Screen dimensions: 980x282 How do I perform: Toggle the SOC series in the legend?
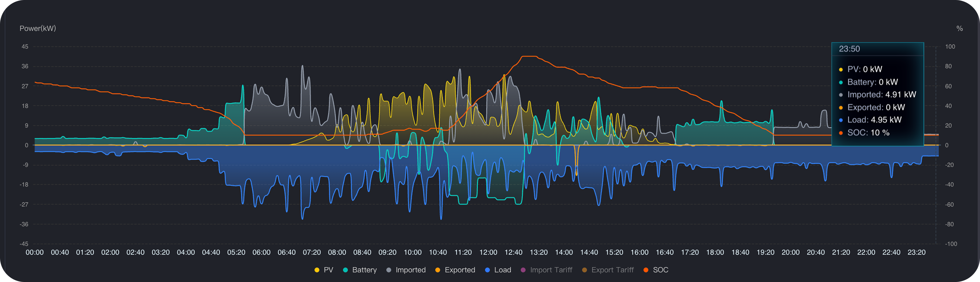click(655, 270)
